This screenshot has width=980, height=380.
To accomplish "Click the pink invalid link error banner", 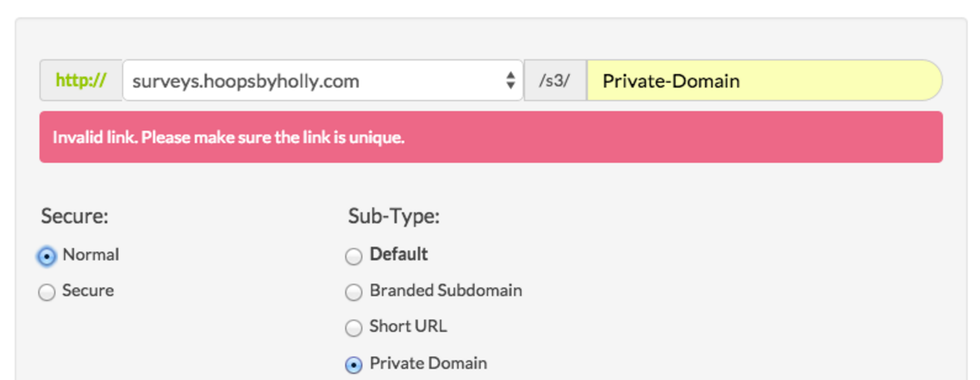I will pos(491,137).
